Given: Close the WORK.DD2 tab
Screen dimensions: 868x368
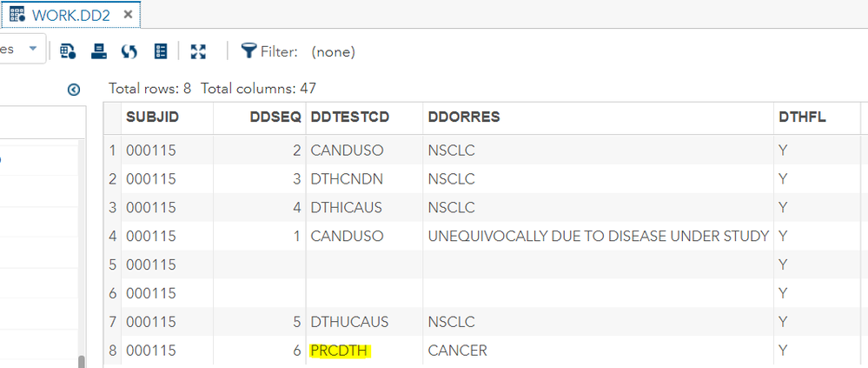Looking at the screenshot, I should [128, 15].
